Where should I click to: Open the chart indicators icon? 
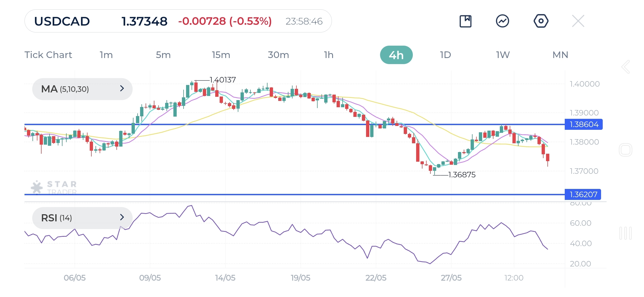502,21
